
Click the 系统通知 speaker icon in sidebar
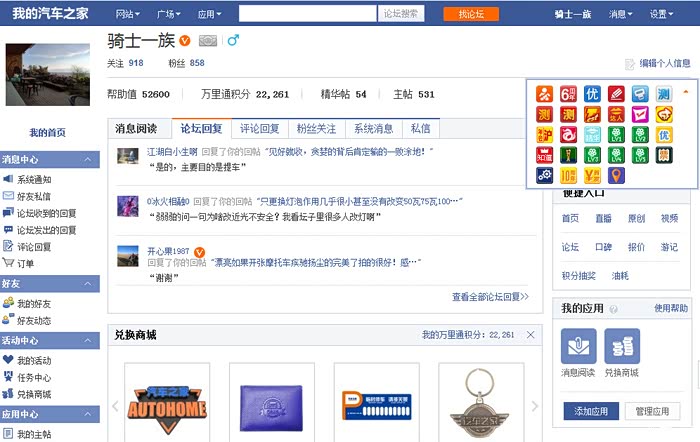click(x=8, y=179)
